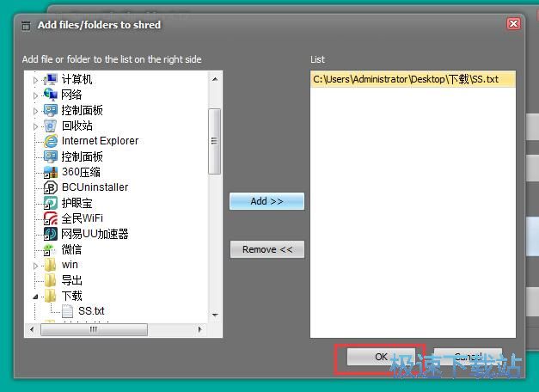Click the 导出 folder icon
Screen dimensions: 539x392
point(51,280)
